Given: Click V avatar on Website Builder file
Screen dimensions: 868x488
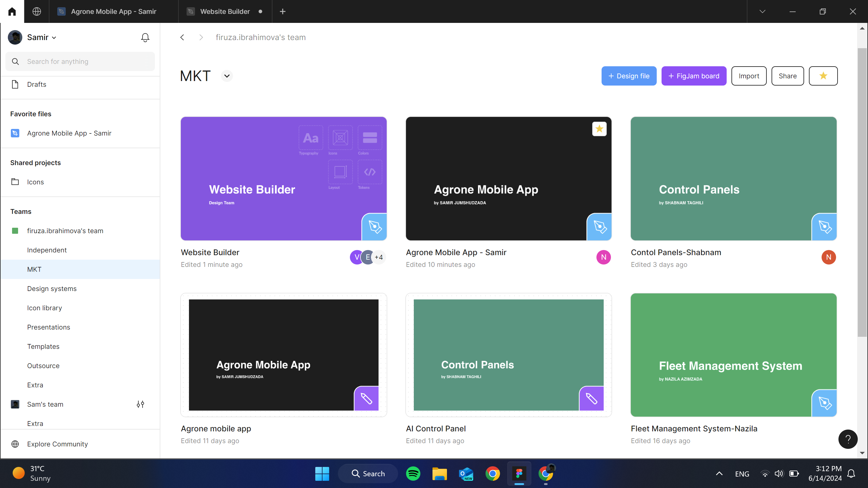Looking at the screenshot, I should (x=356, y=257).
